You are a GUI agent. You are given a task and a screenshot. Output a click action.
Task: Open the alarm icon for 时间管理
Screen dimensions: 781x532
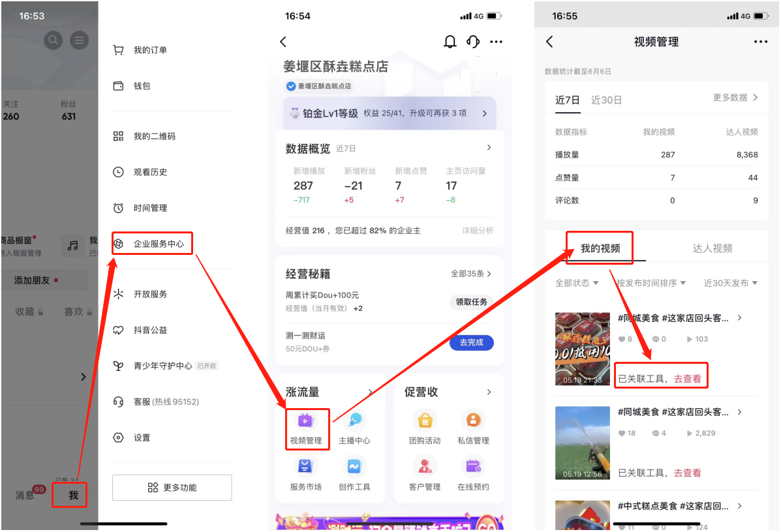[x=118, y=207]
